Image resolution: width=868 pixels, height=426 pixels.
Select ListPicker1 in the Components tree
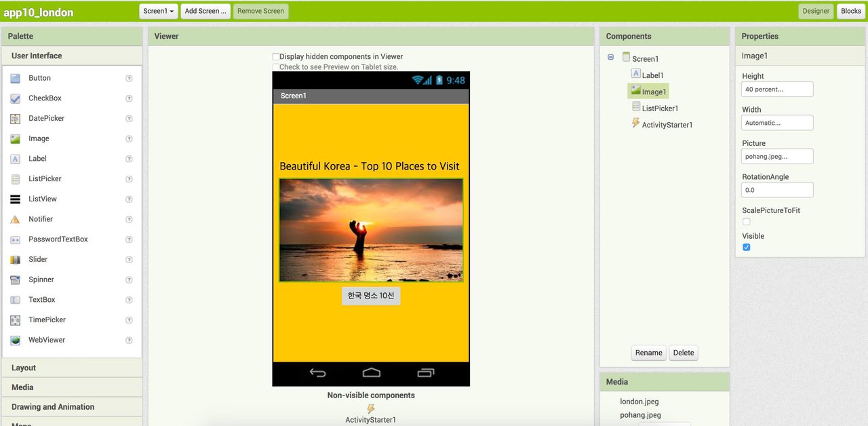(x=660, y=109)
